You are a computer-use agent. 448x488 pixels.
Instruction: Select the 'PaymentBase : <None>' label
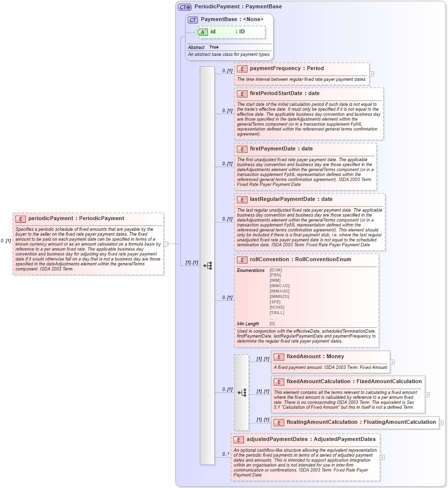click(232, 19)
